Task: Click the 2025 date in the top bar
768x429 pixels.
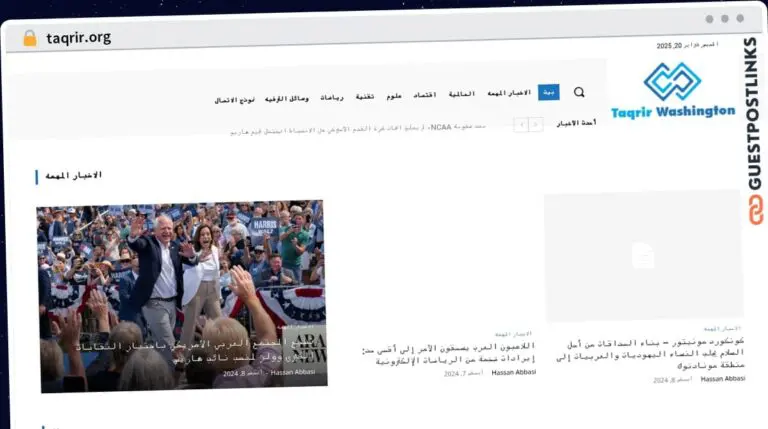Action: 687,45
